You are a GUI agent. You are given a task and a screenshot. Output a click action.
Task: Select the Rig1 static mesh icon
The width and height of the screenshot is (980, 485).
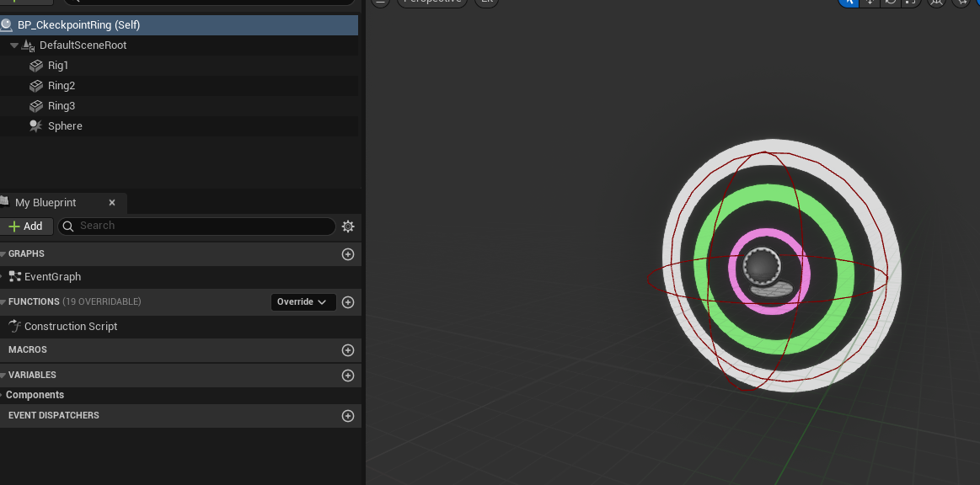pos(35,66)
